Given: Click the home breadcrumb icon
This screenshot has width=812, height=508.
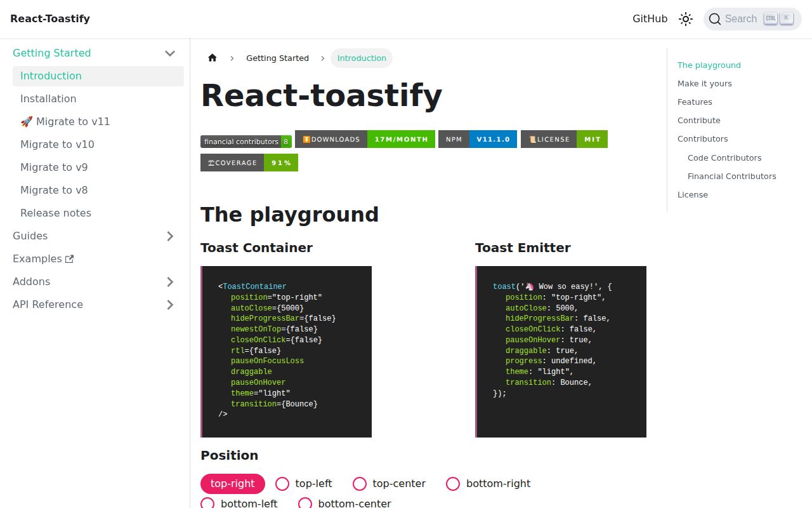Looking at the screenshot, I should coord(213,58).
